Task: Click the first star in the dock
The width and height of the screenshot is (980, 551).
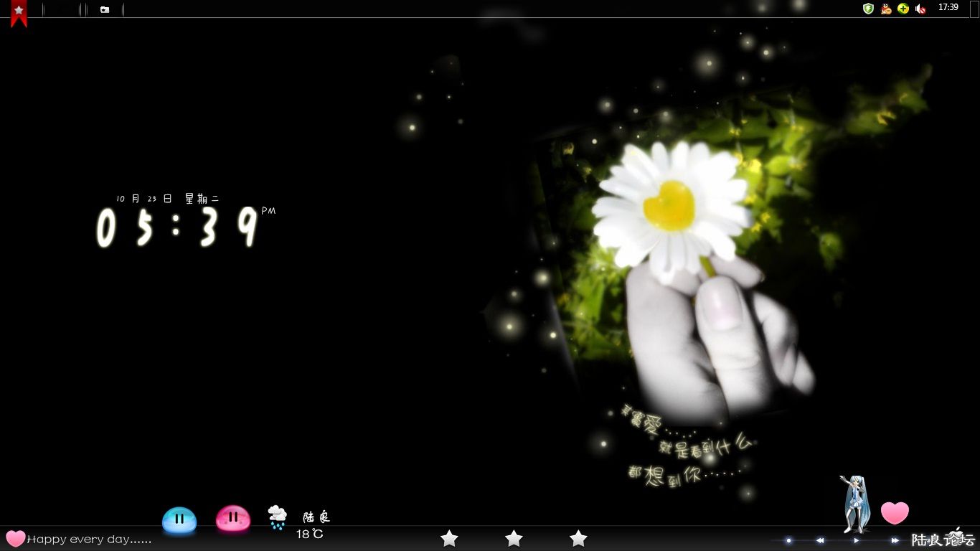Action: click(449, 538)
